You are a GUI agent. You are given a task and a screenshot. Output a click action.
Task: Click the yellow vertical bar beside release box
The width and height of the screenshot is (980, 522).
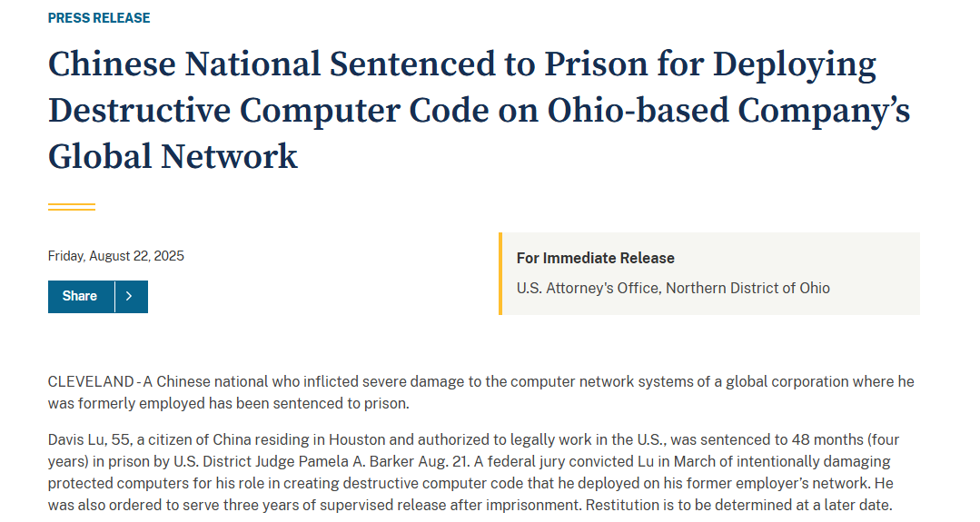coord(500,273)
